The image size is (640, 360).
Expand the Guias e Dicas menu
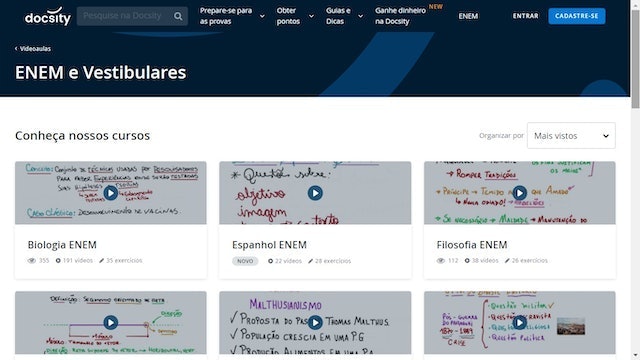(x=344, y=16)
